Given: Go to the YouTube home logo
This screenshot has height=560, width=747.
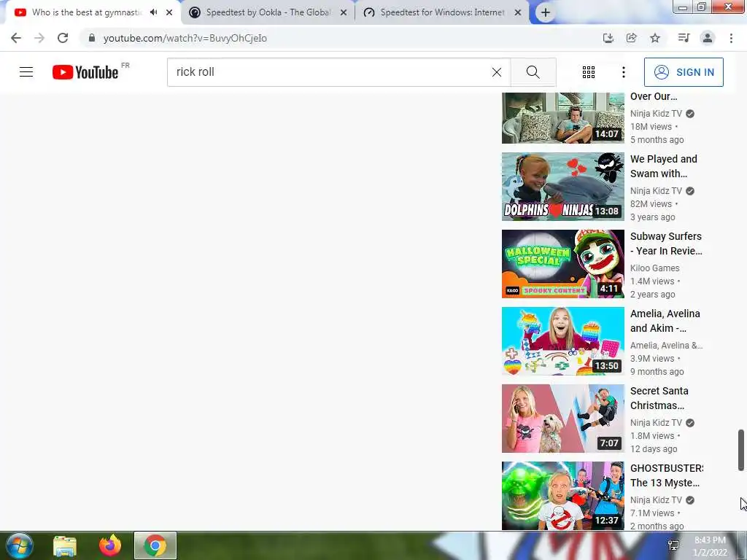Looking at the screenshot, I should pyautogui.click(x=85, y=72).
